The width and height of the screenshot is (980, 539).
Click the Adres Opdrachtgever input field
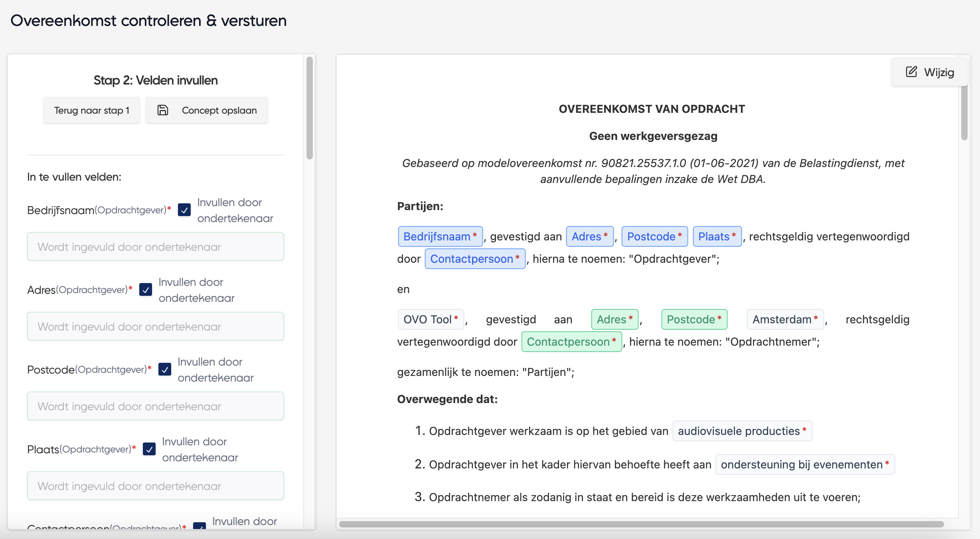[x=156, y=327]
